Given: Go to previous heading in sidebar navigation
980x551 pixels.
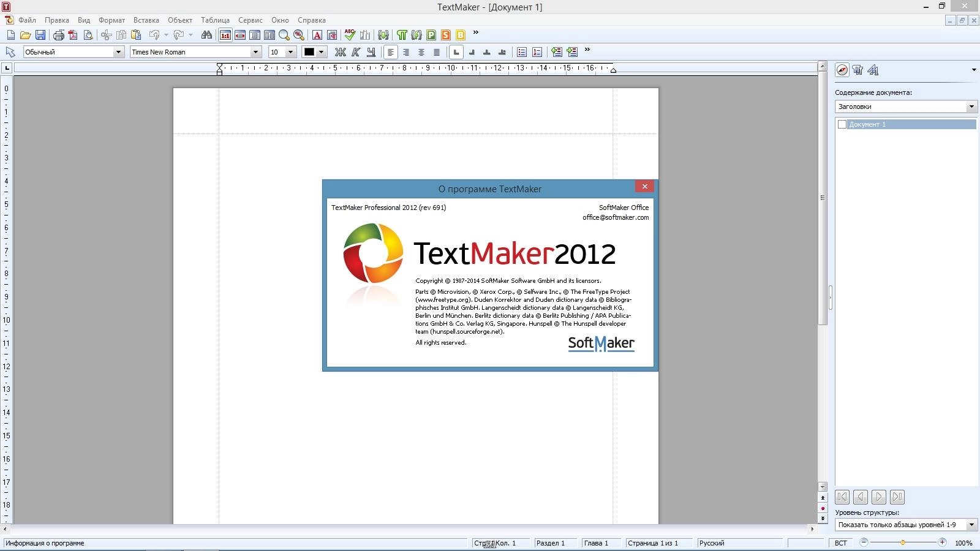Looking at the screenshot, I should pos(861,497).
